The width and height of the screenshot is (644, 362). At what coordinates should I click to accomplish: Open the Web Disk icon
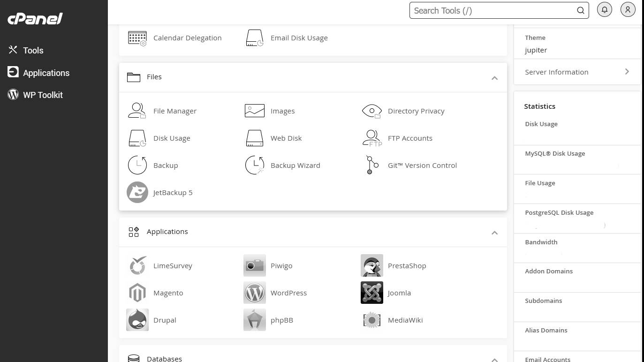coord(255,138)
